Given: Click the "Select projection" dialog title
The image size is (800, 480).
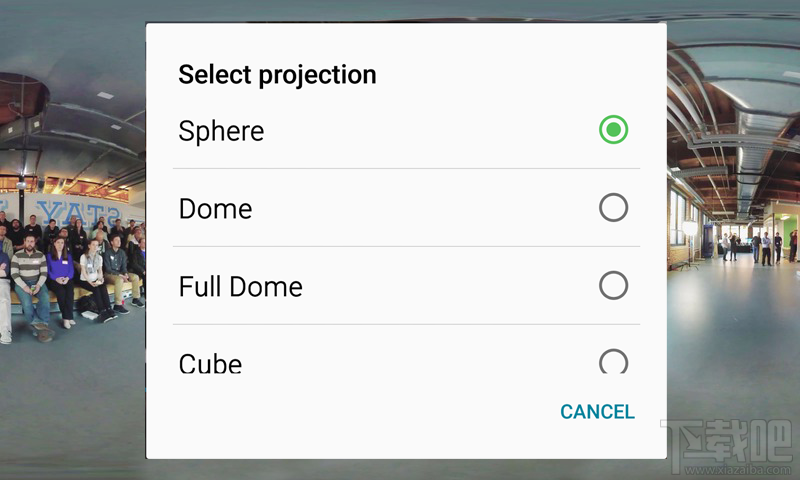Looking at the screenshot, I should pyautogui.click(x=277, y=74).
